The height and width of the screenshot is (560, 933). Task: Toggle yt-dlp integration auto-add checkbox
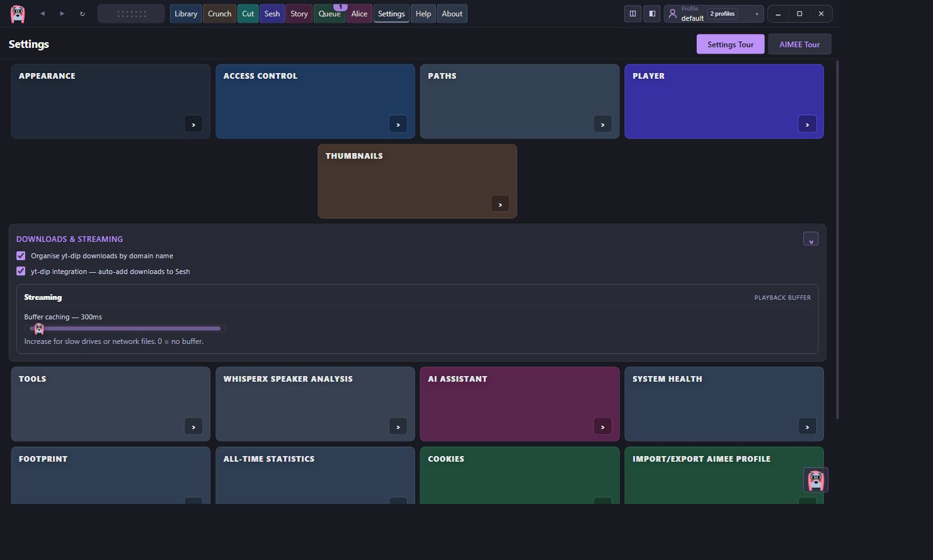(x=21, y=271)
